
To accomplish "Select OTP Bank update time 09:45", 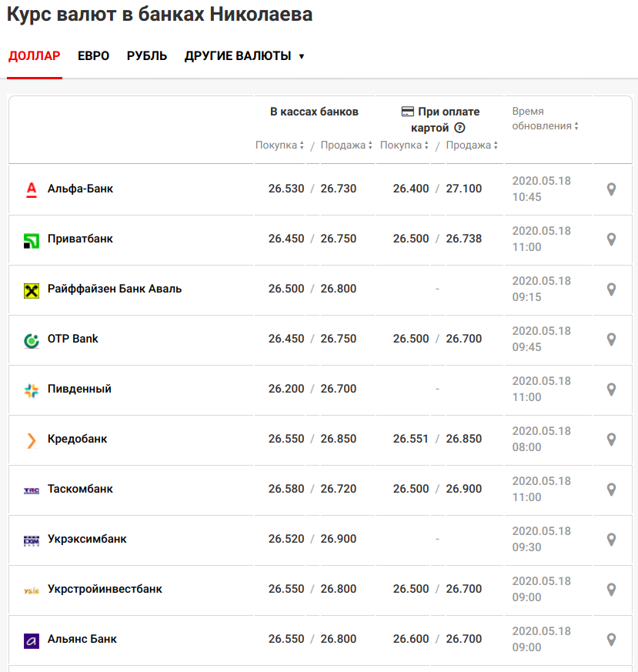I will [x=526, y=347].
